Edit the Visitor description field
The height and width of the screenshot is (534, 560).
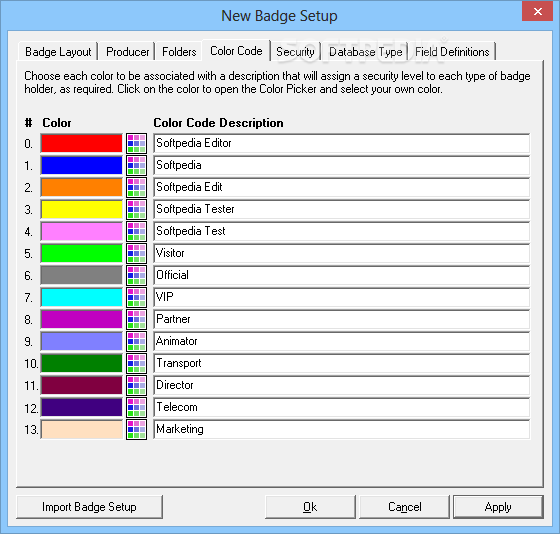pos(341,253)
